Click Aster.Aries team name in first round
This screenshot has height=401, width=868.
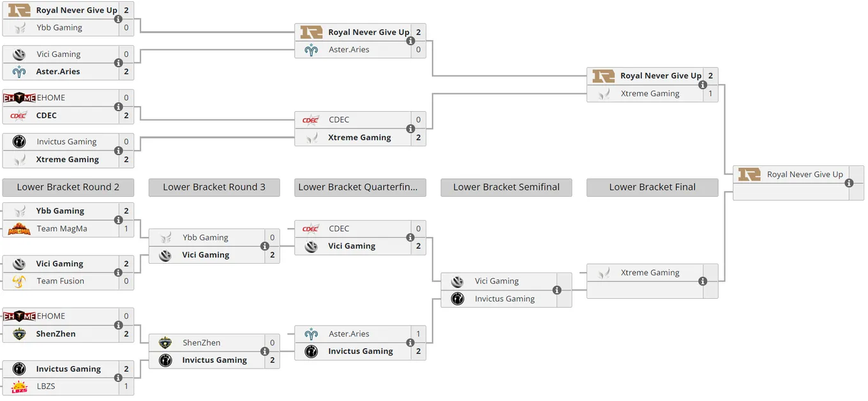click(x=58, y=72)
